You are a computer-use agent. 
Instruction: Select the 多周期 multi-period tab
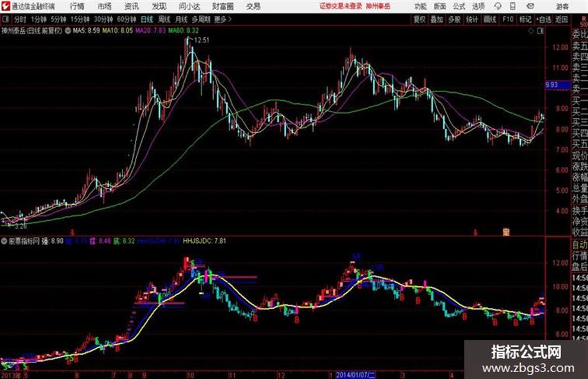[201, 19]
